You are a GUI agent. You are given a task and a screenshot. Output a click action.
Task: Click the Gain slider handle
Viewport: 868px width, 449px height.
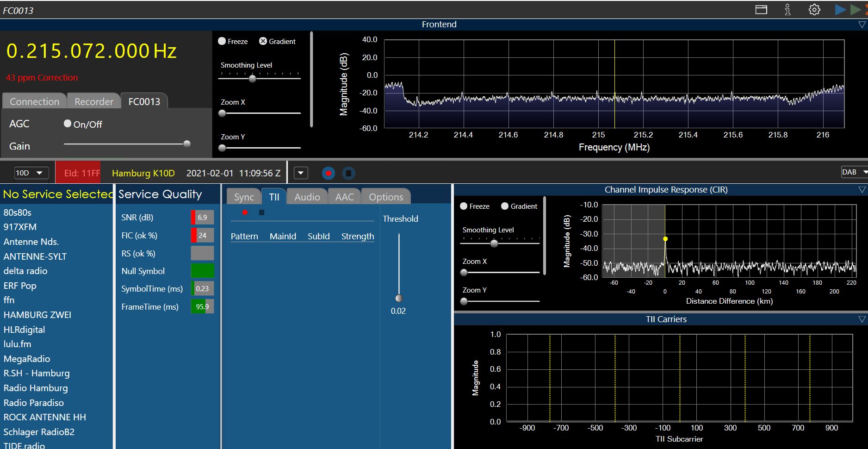point(187,144)
